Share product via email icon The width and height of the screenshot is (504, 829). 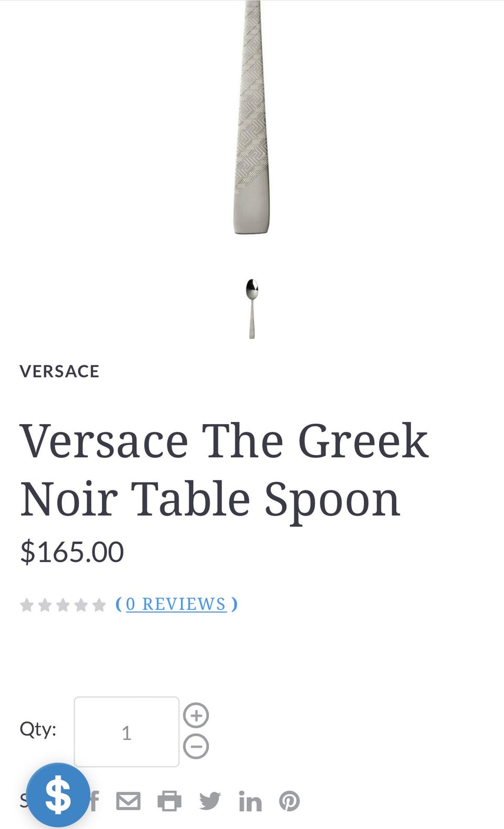pos(128,801)
